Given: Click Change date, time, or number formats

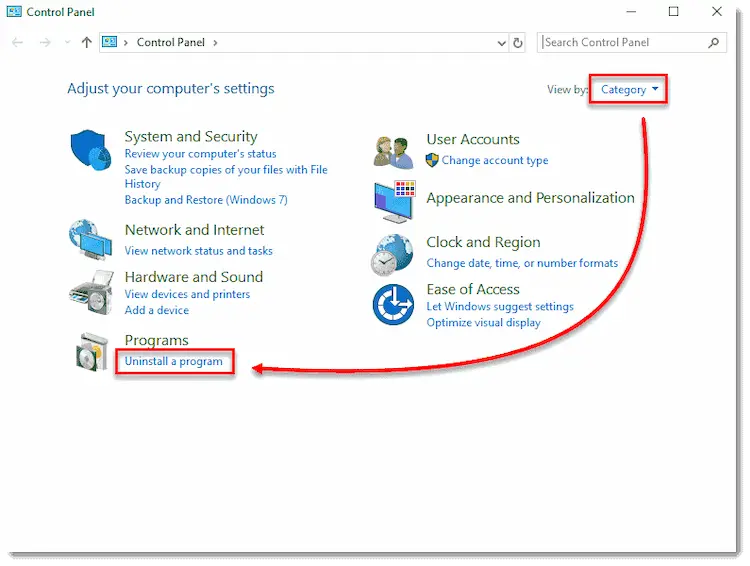Looking at the screenshot, I should (x=522, y=263).
